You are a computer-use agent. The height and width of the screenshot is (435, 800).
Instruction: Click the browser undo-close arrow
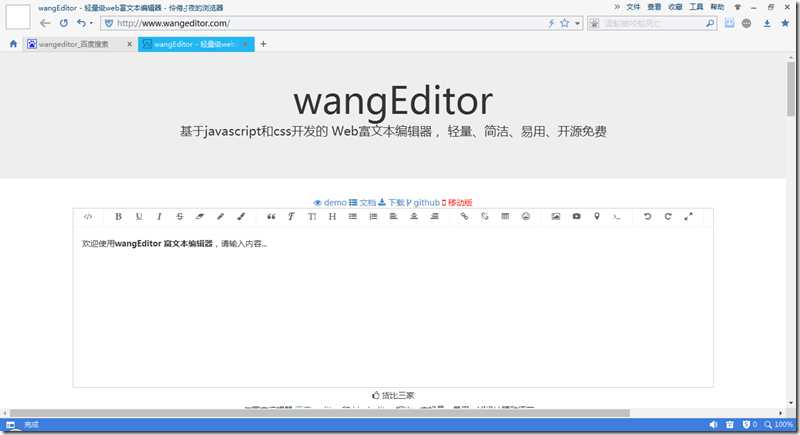pyautogui.click(x=81, y=23)
